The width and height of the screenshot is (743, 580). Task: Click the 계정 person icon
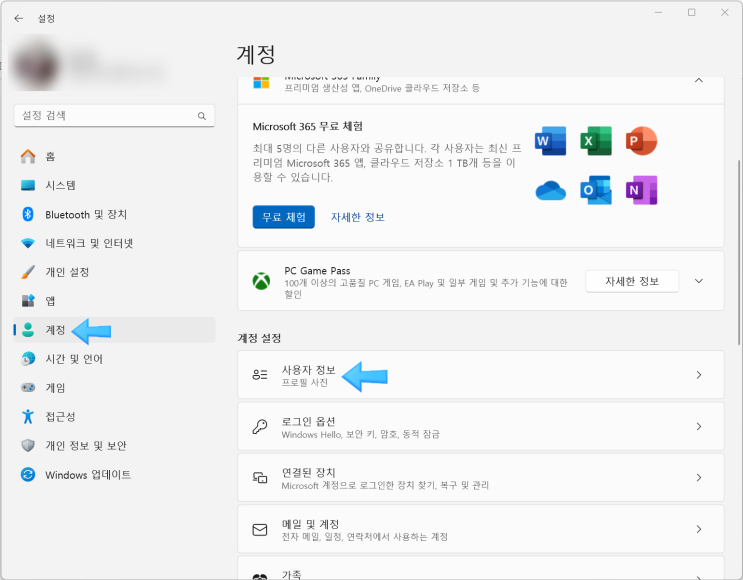(x=28, y=330)
